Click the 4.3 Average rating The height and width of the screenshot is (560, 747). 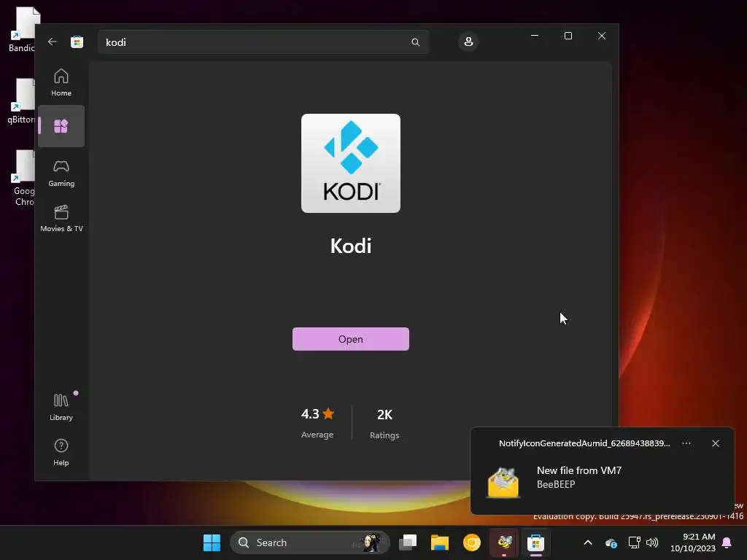point(317,423)
